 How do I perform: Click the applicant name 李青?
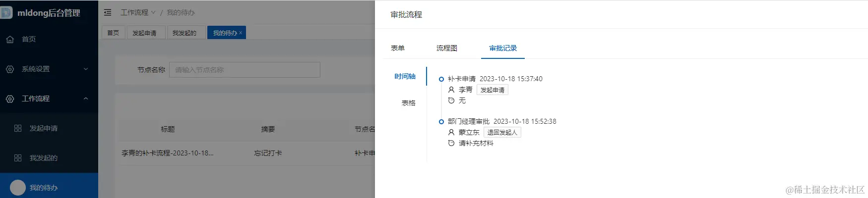pos(465,90)
